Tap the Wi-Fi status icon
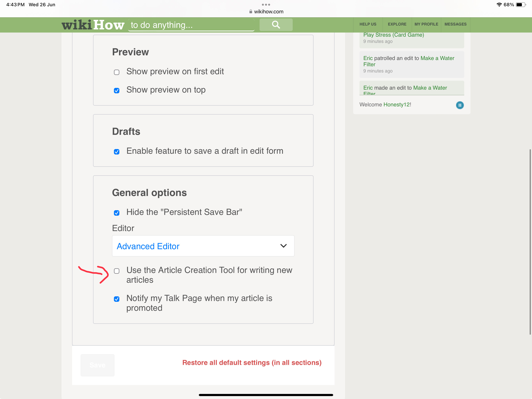 (499, 4)
